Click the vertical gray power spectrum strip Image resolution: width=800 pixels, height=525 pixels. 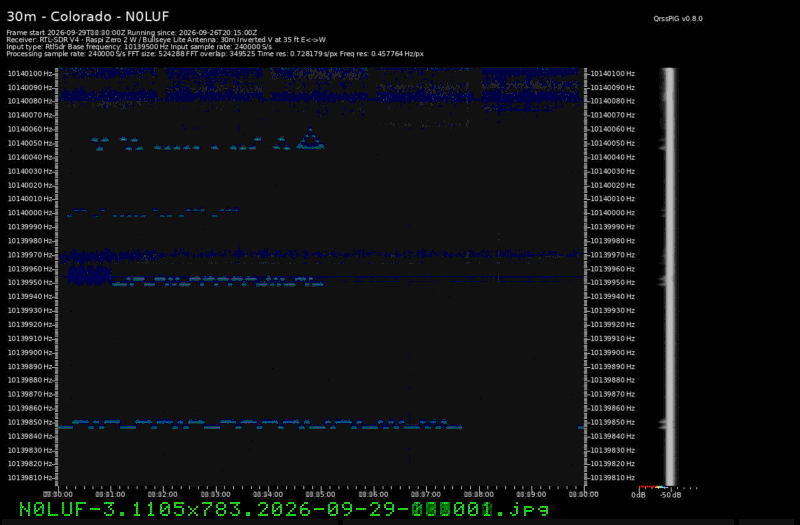(x=669, y=277)
